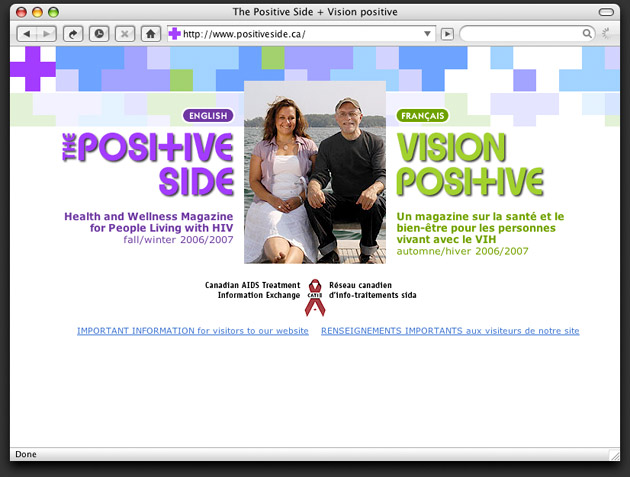Go back with the browser back arrow

27,34
